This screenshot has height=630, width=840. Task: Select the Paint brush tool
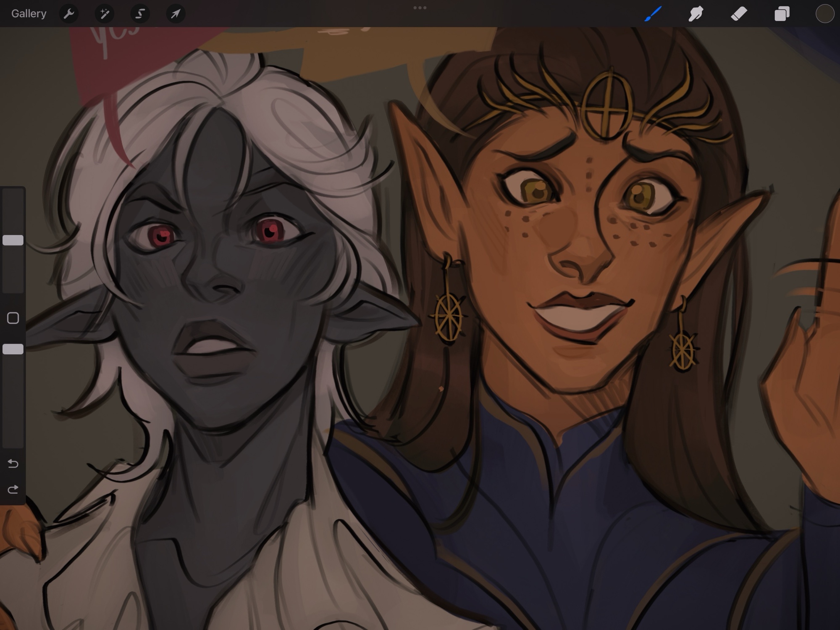[653, 14]
